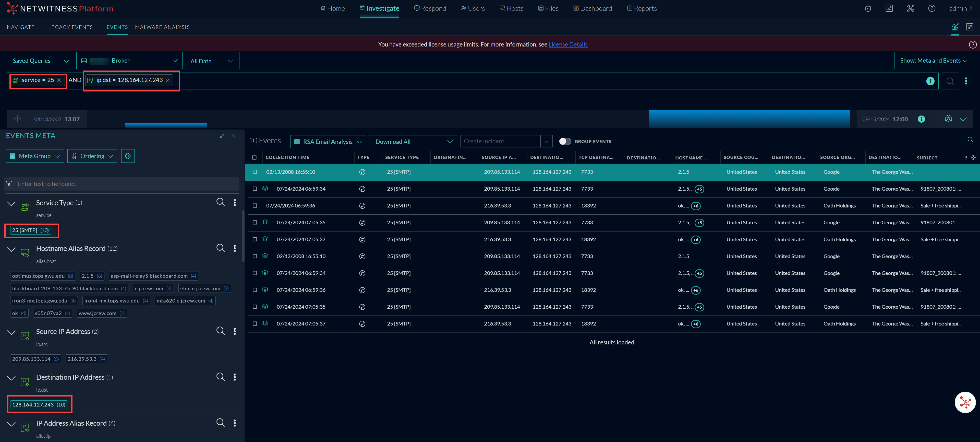The image size is (980, 442).
Task: Click the Events Meta settings gear icon
Action: pos(128,156)
